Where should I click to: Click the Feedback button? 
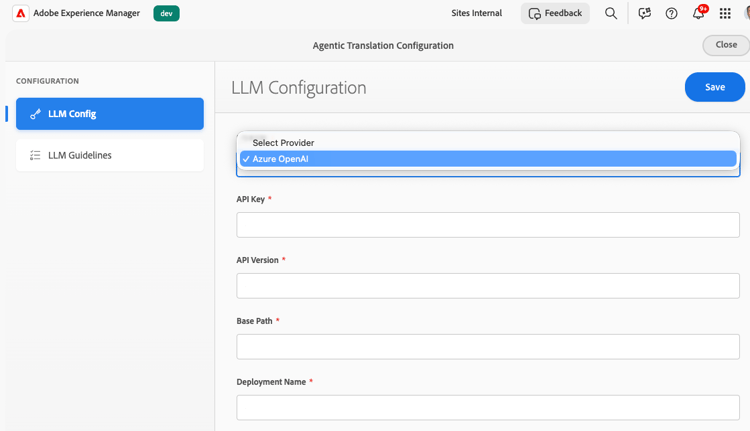[555, 13]
